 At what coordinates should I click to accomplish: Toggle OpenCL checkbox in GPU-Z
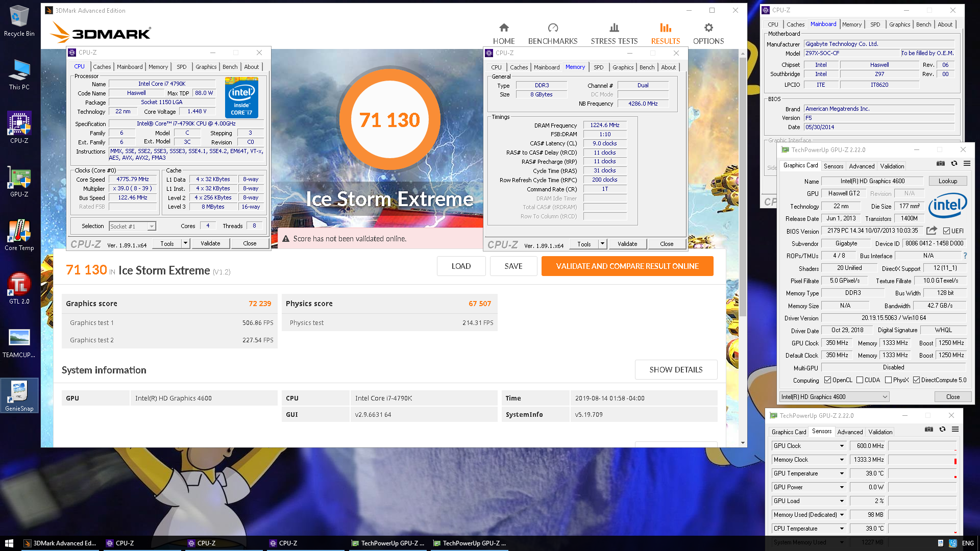(x=827, y=380)
